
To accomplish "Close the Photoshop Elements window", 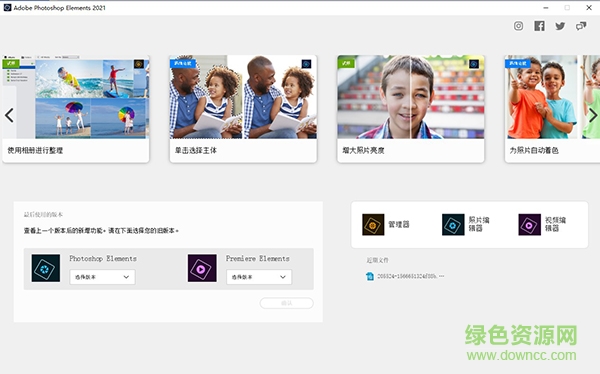I will point(589,8).
